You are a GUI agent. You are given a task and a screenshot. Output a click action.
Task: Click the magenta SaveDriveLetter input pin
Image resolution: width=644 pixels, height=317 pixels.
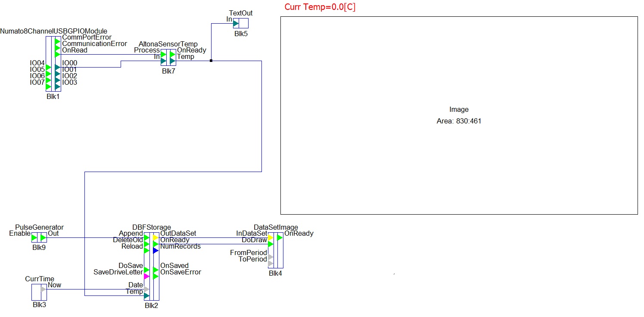[x=146, y=276]
